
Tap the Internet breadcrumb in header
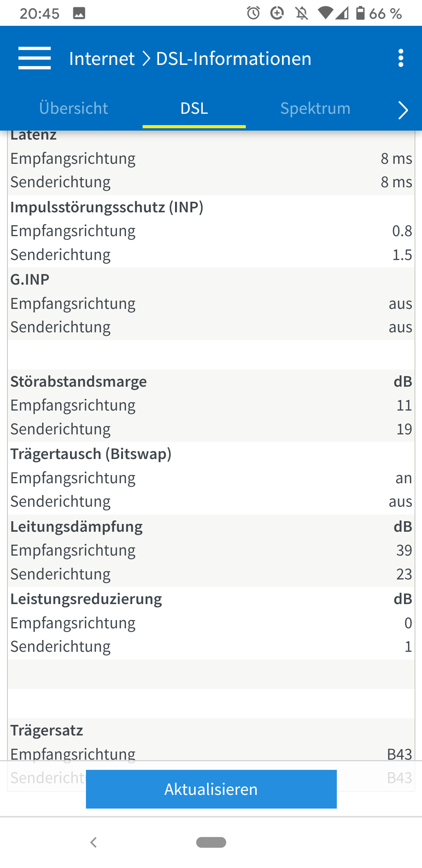(x=102, y=59)
